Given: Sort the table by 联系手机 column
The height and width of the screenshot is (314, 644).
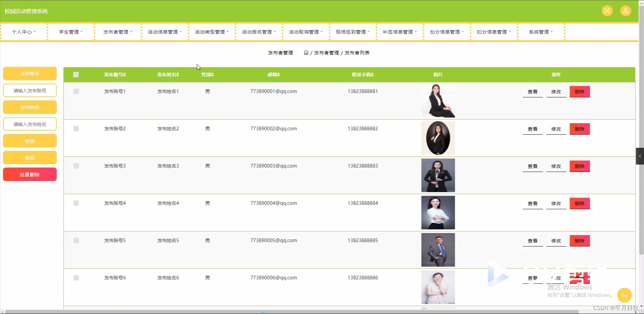Looking at the screenshot, I should click(x=363, y=75).
